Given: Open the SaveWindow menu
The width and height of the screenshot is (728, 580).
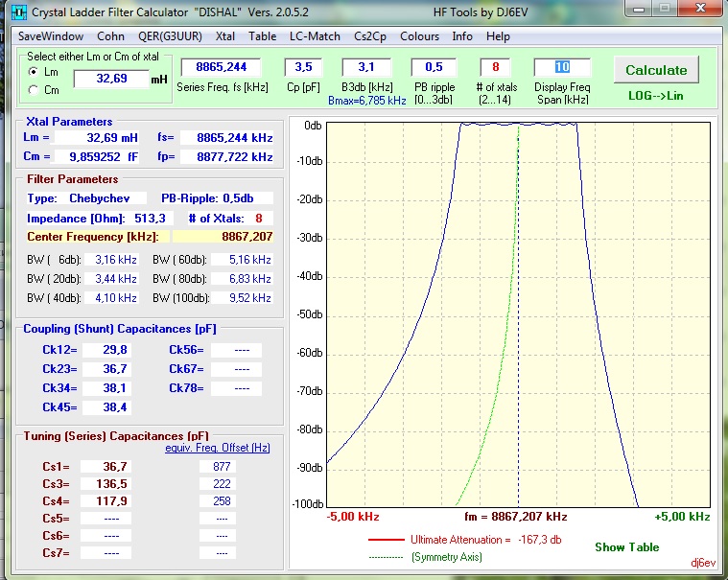Looking at the screenshot, I should 51,36.
